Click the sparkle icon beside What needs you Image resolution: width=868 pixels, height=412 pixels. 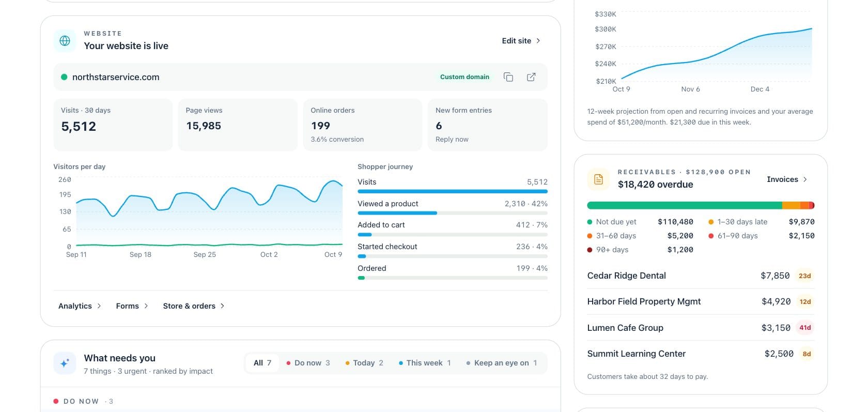click(65, 363)
